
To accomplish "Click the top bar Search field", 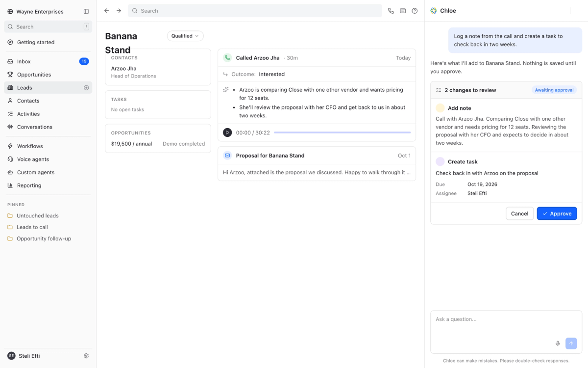I will [x=255, y=11].
